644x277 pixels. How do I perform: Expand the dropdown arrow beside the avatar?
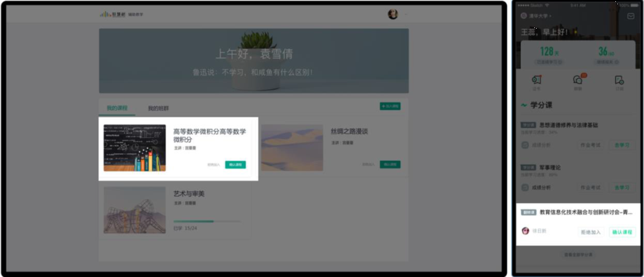tap(406, 15)
